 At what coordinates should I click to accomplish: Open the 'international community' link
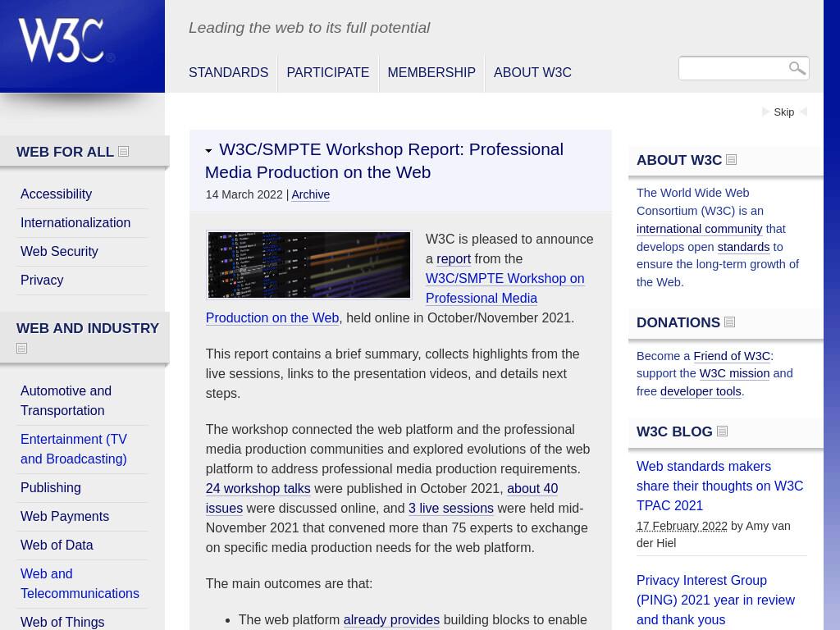(699, 229)
